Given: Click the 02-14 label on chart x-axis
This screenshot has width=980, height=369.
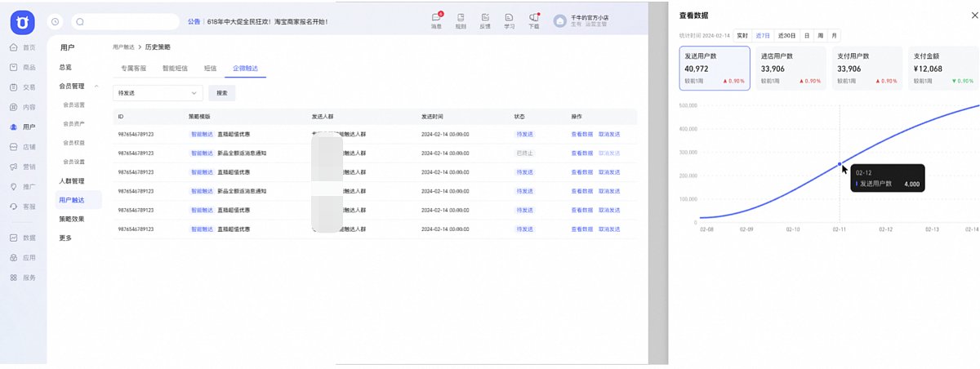Looking at the screenshot, I should 971,230.
